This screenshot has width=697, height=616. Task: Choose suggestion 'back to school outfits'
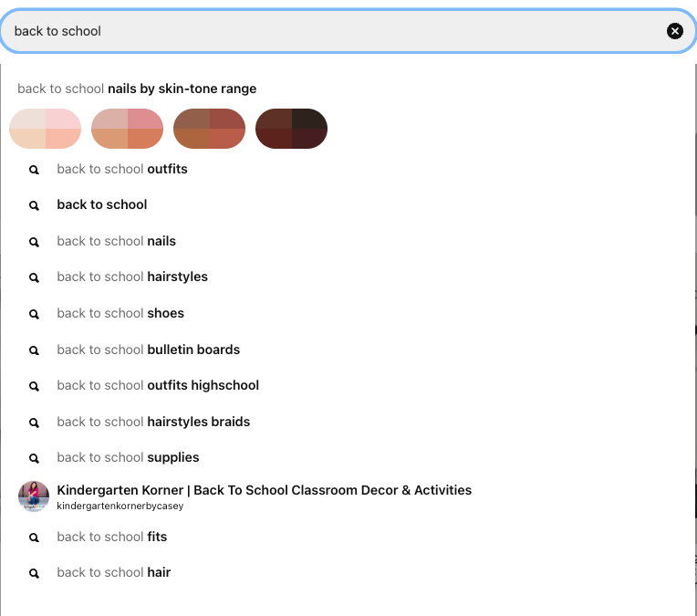[122, 169]
